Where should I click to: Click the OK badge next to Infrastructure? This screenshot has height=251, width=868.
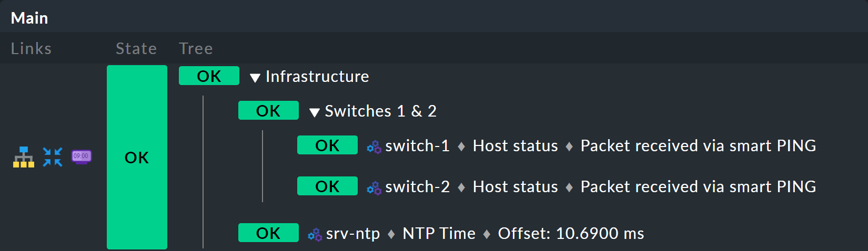pyautogui.click(x=209, y=76)
